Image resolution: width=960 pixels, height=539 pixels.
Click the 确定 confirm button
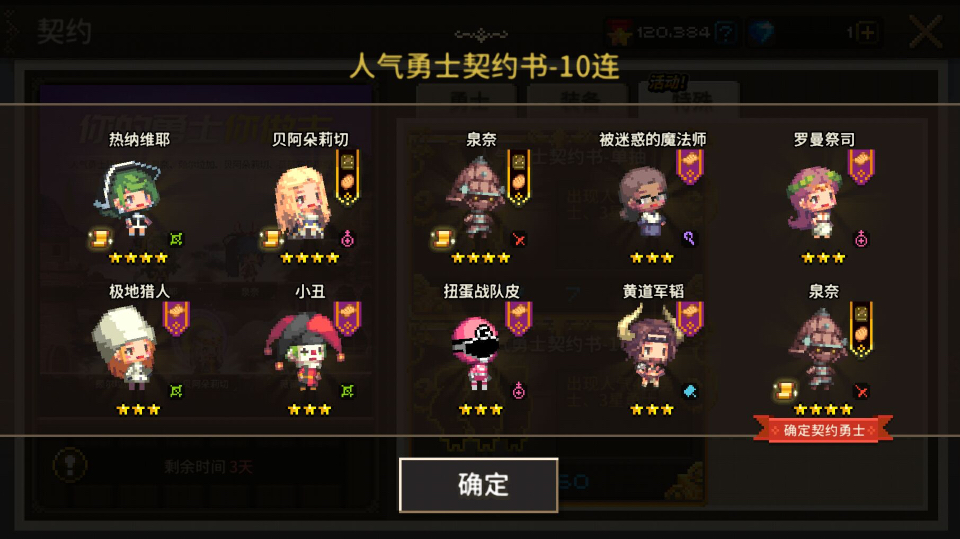point(479,484)
